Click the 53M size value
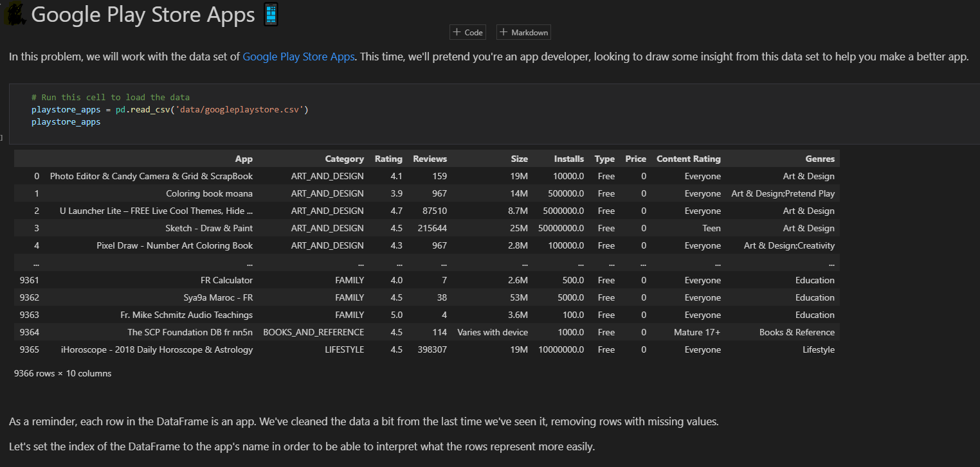 [520, 297]
